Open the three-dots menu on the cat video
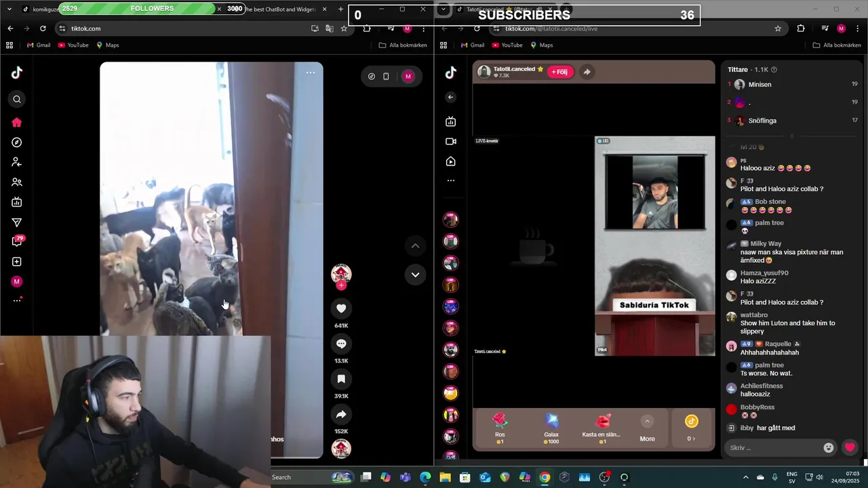This screenshot has height=488, width=868. [311, 73]
